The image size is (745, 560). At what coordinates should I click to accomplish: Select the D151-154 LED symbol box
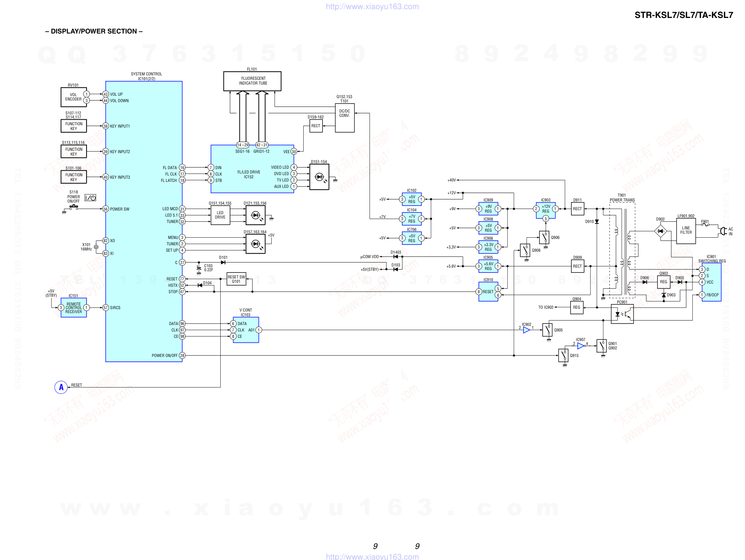[x=319, y=177]
